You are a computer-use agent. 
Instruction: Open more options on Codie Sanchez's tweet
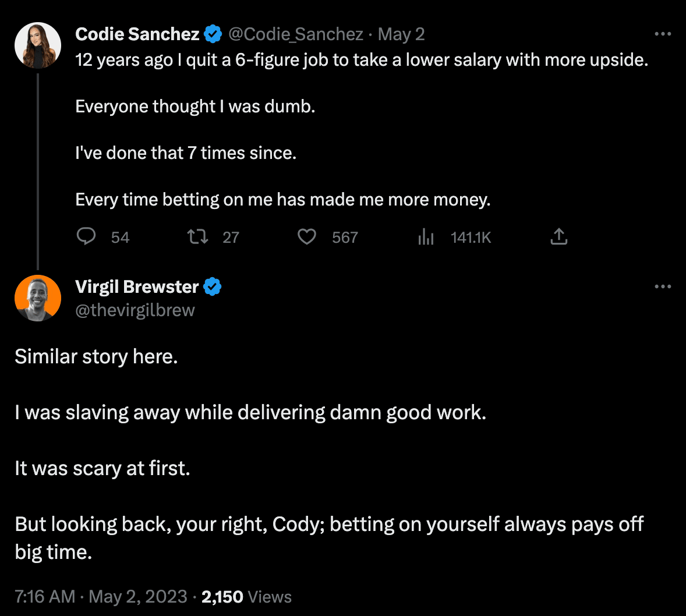(x=663, y=34)
